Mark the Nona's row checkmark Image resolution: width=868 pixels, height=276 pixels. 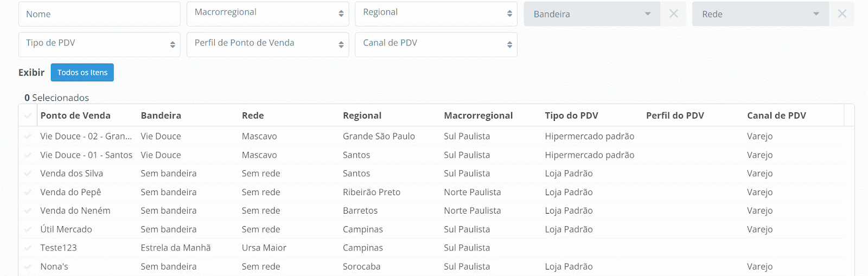[28, 266]
